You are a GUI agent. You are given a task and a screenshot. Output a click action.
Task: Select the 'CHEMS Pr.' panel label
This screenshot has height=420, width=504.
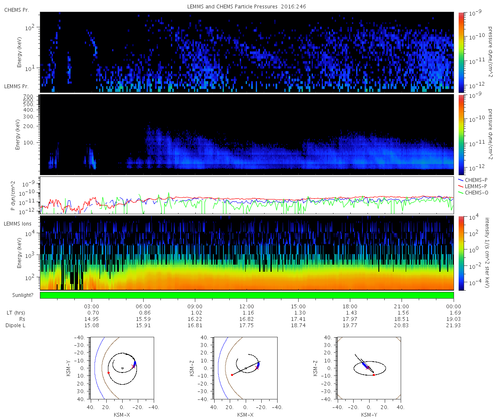click(x=16, y=10)
